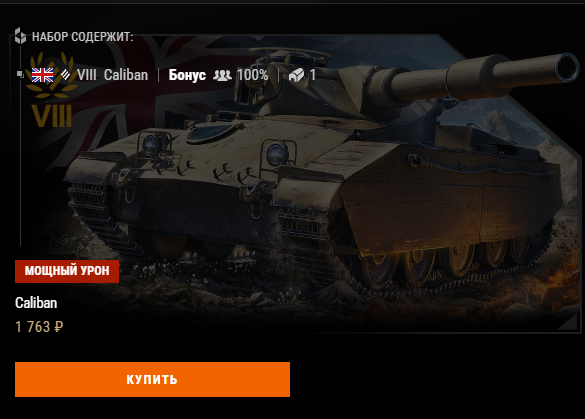Click the garage slot icon
Viewport: 585px width, 419px height.
click(x=296, y=75)
